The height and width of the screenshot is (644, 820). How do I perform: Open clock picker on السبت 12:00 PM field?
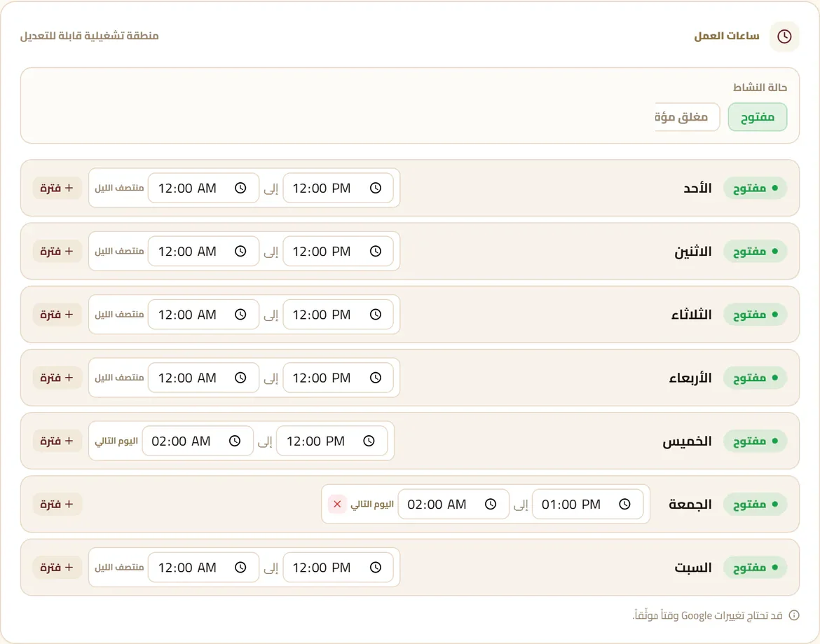[x=376, y=568]
